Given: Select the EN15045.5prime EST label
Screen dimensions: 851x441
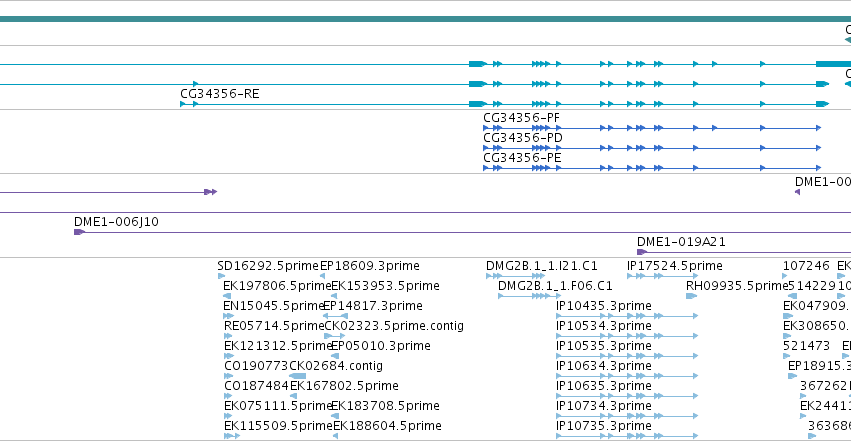Looking at the screenshot, I should [x=274, y=306].
